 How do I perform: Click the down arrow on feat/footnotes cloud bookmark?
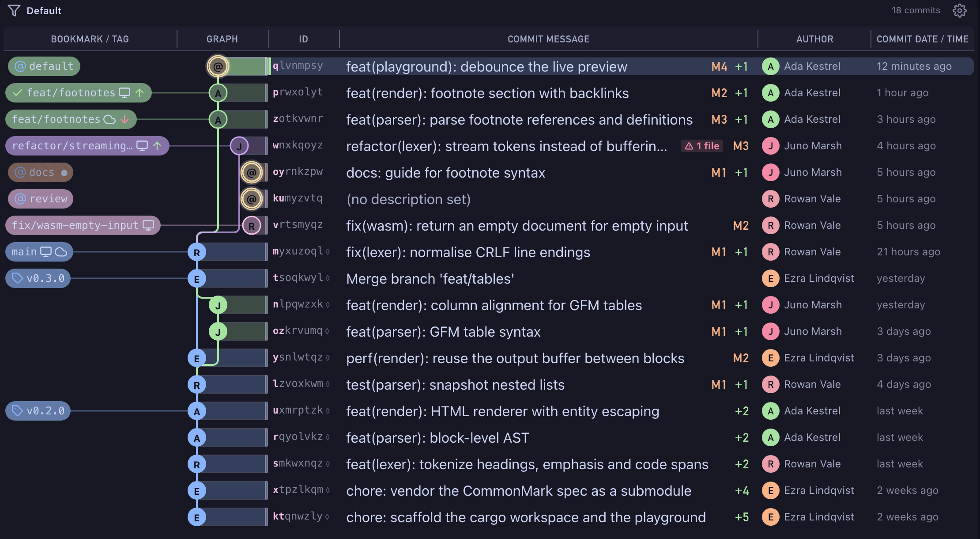[x=125, y=119]
